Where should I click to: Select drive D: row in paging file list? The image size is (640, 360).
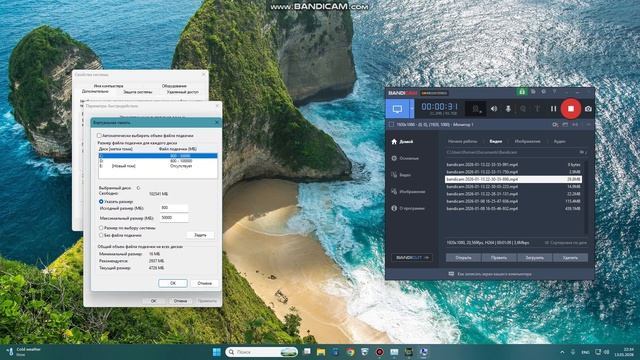[x=158, y=161]
